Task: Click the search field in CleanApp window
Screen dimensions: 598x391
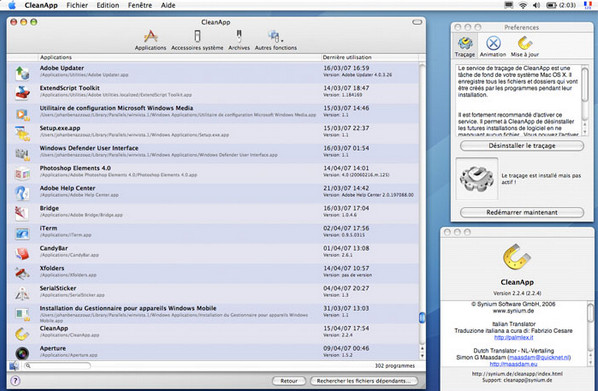Action: tap(57, 366)
